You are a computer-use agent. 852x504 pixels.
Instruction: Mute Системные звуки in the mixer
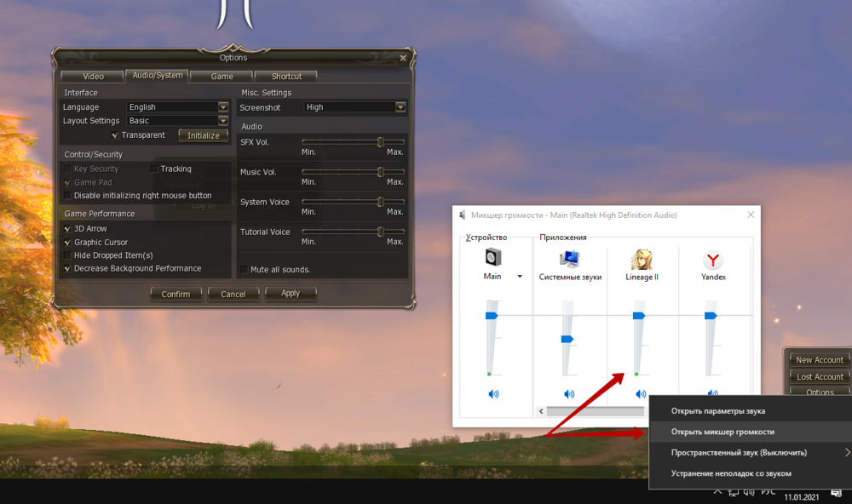(x=569, y=393)
